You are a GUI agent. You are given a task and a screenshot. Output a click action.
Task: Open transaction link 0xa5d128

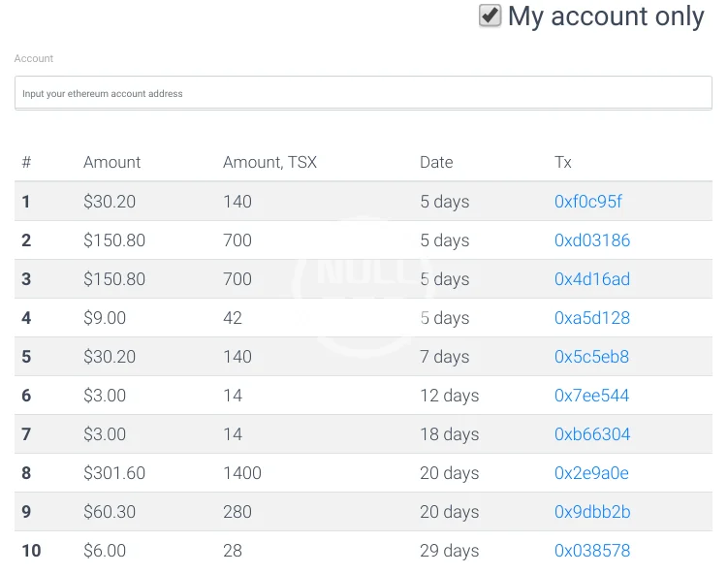[x=591, y=318]
